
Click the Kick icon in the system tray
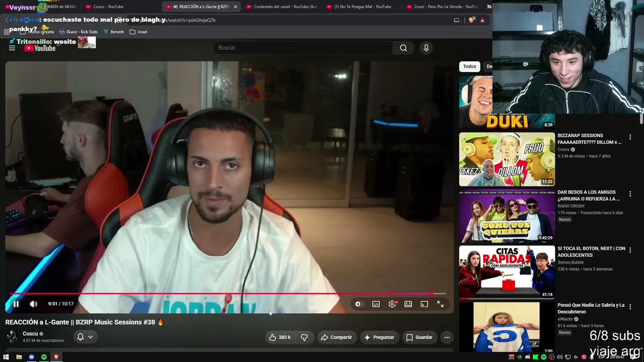coord(535,357)
